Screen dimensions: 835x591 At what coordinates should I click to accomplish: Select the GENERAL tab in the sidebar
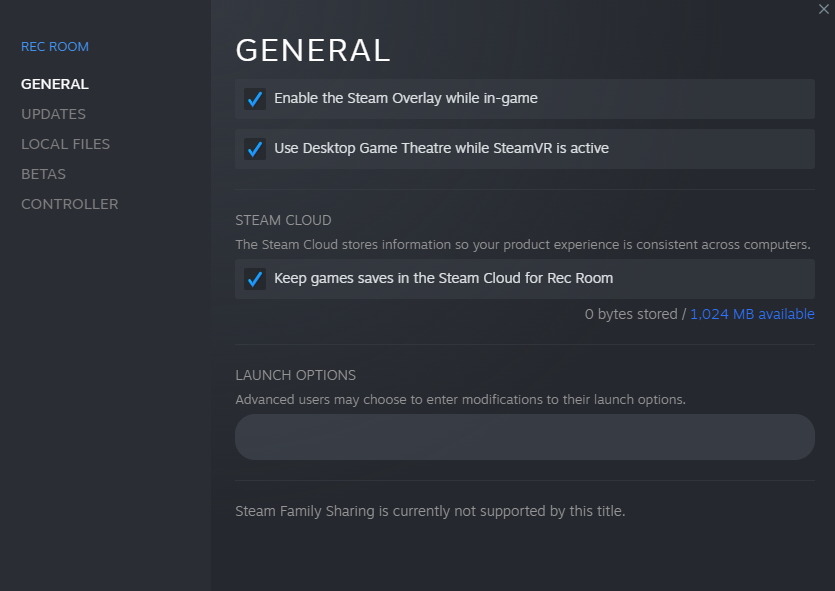tap(54, 83)
